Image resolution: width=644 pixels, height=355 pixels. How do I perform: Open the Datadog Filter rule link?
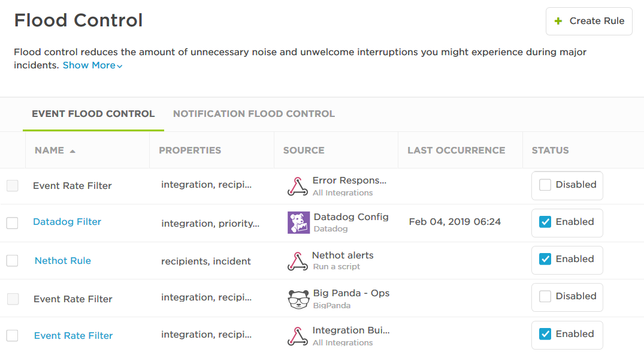[x=67, y=222]
